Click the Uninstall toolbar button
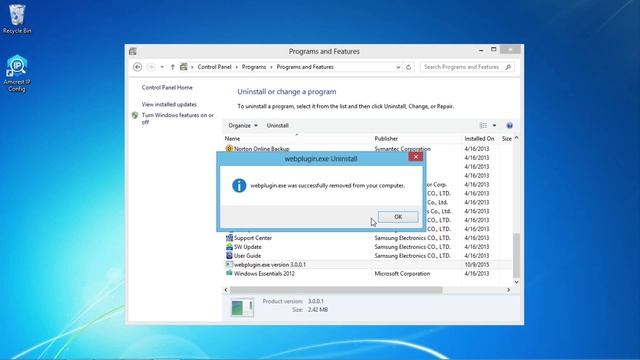 tap(278, 126)
